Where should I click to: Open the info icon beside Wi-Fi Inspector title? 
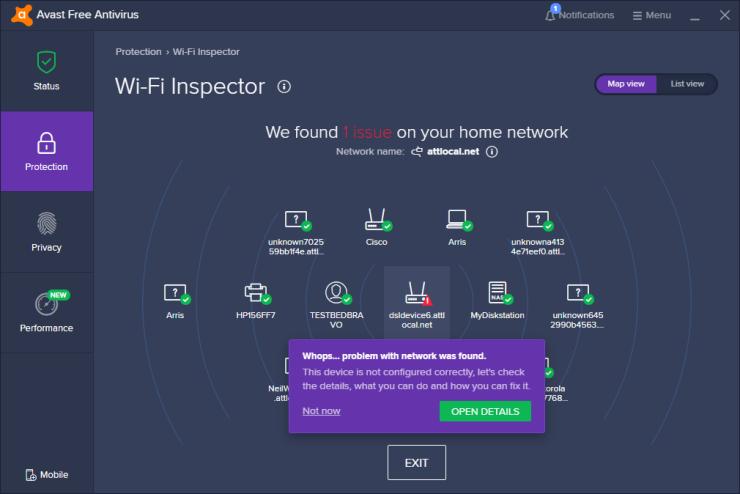284,87
